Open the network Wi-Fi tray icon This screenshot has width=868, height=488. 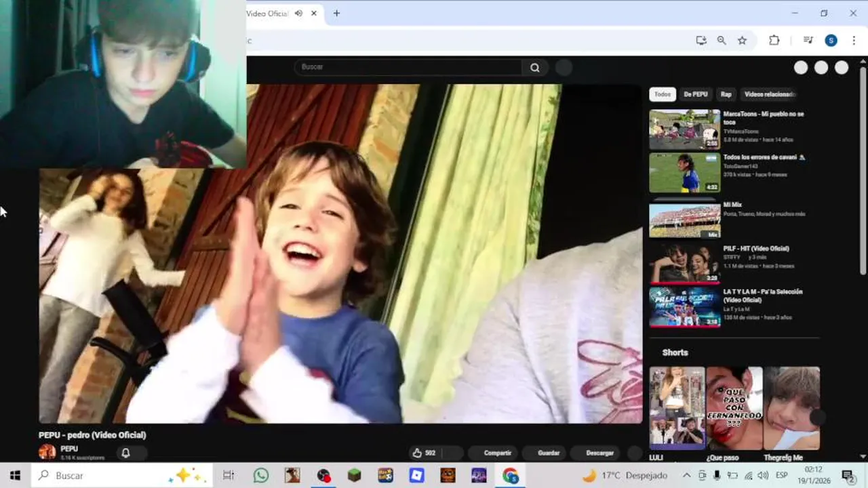click(x=748, y=476)
